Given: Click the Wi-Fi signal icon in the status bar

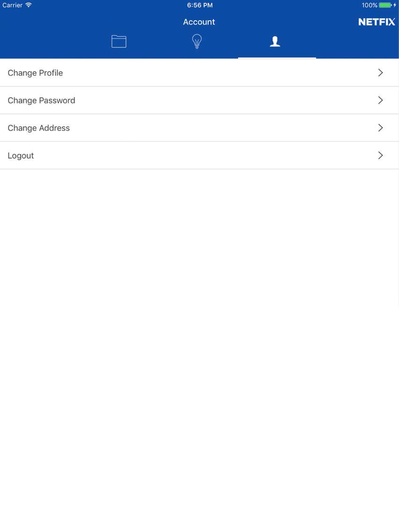Looking at the screenshot, I should (29, 5).
